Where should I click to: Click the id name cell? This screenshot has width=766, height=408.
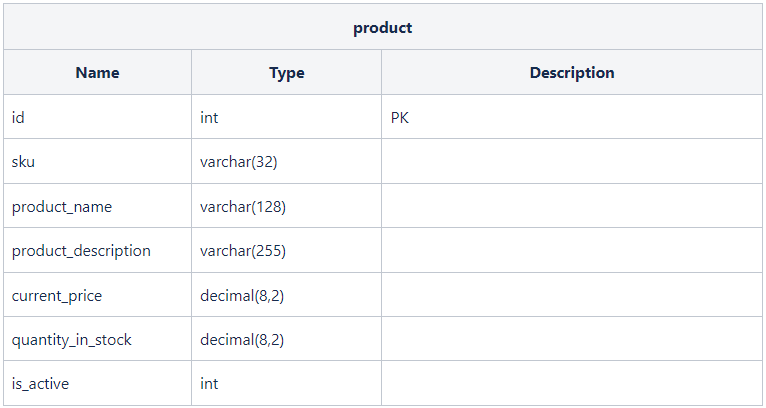click(97, 117)
